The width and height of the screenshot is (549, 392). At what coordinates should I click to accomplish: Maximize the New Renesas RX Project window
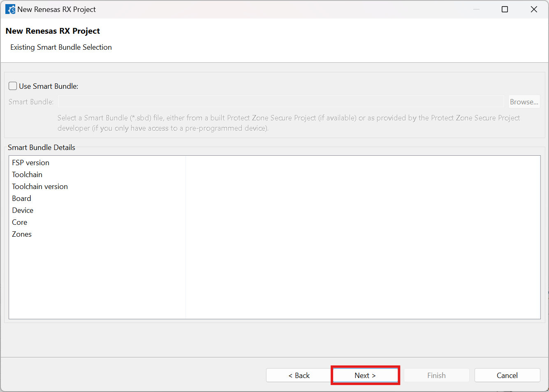point(505,9)
